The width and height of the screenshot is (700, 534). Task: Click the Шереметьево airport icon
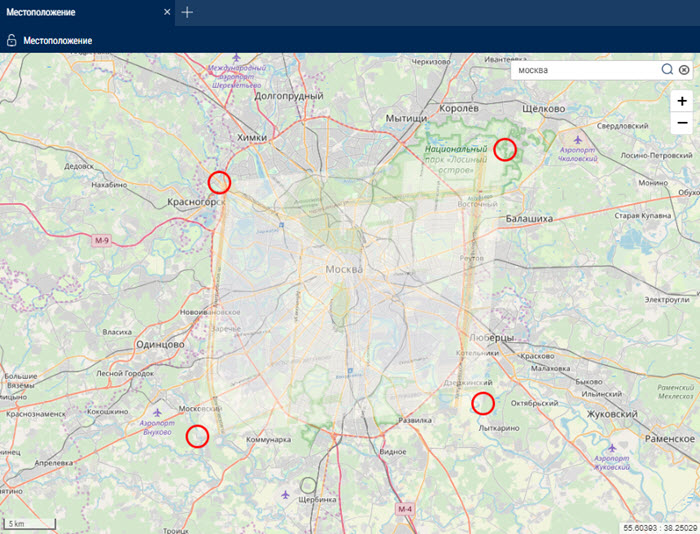[237, 58]
